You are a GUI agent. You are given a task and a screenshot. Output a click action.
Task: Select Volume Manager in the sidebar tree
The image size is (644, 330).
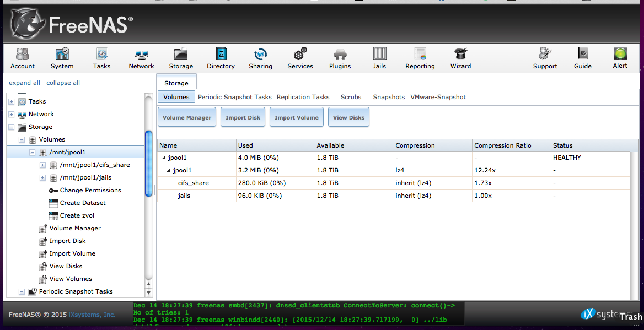point(75,228)
